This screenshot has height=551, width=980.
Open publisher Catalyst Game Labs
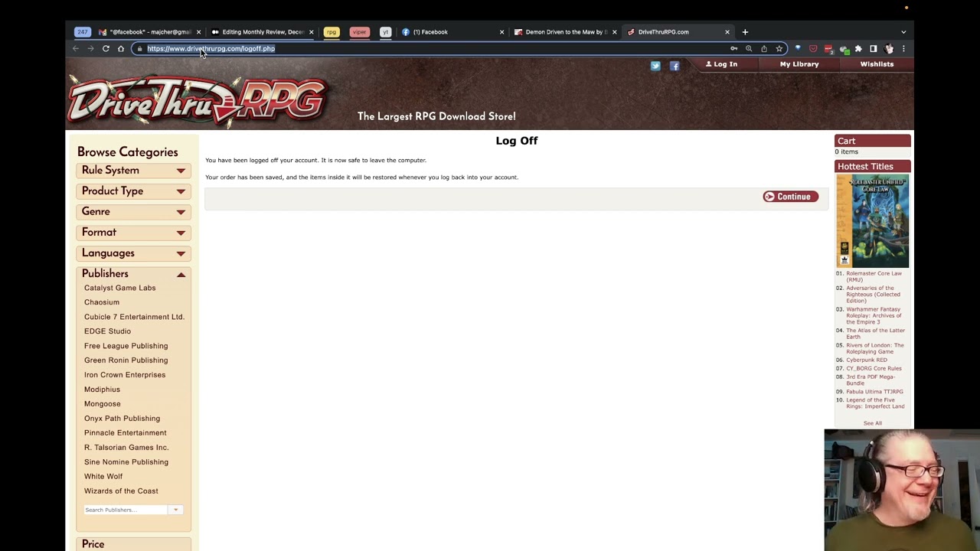[x=119, y=288]
